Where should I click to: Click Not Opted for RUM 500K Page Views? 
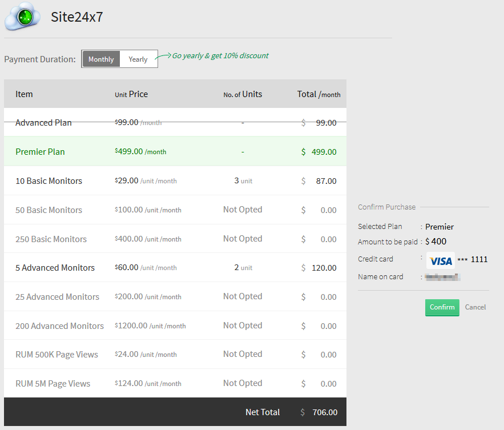click(x=243, y=354)
